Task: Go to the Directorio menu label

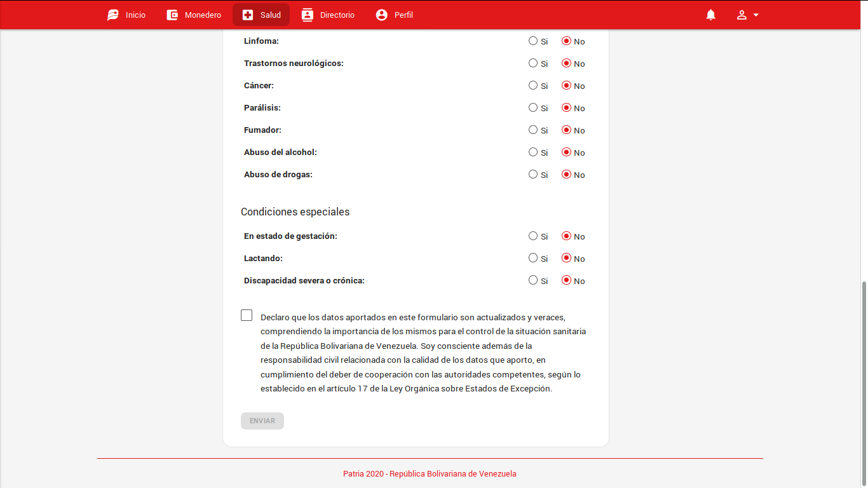Action: (337, 15)
